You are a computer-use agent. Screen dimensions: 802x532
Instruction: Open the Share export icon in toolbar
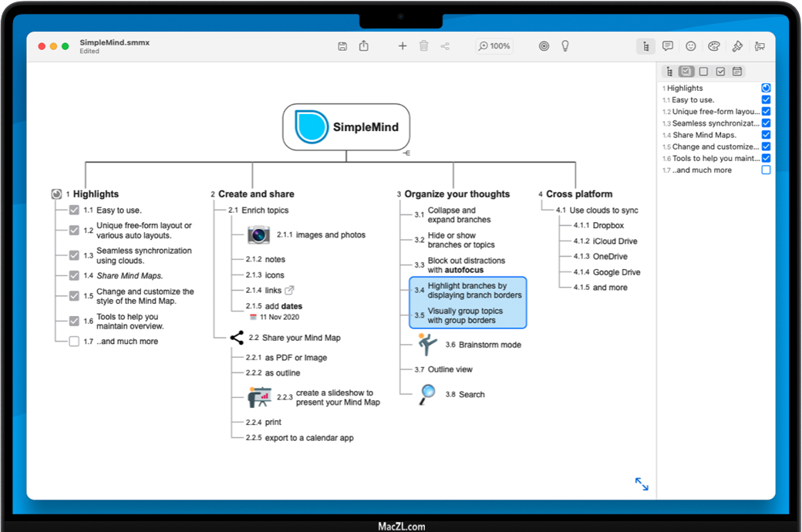pyautogui.click(x=364, y=46)
